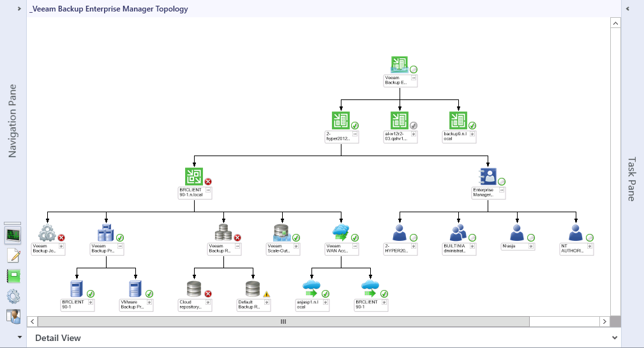
Task: Expand the backup9.n.local node
Action: (x=472, y=134)
